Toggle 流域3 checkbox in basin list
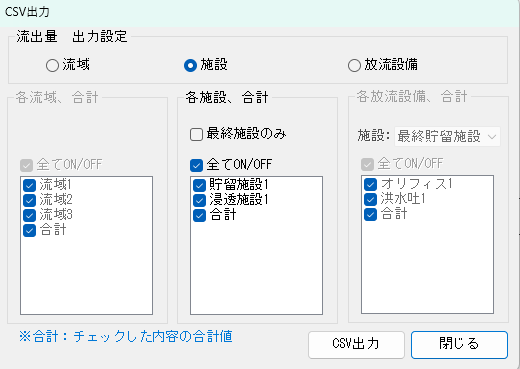 click(29, 215)
